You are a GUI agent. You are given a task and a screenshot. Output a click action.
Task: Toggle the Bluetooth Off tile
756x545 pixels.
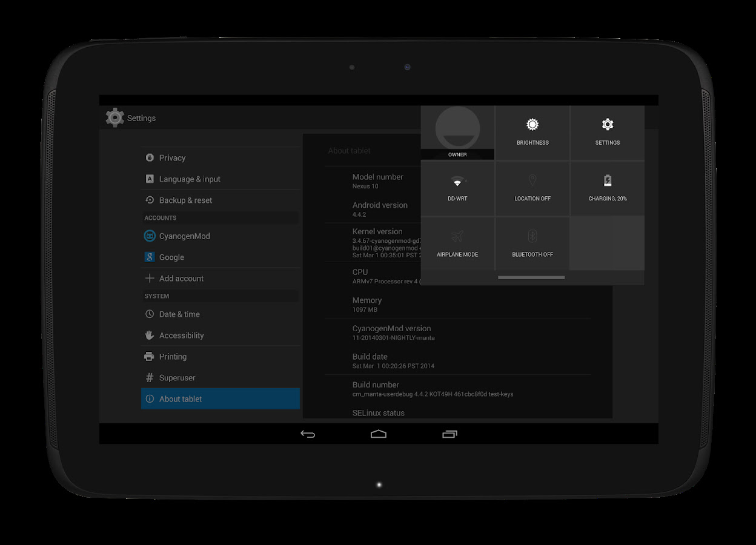click(x=532, y=244)
